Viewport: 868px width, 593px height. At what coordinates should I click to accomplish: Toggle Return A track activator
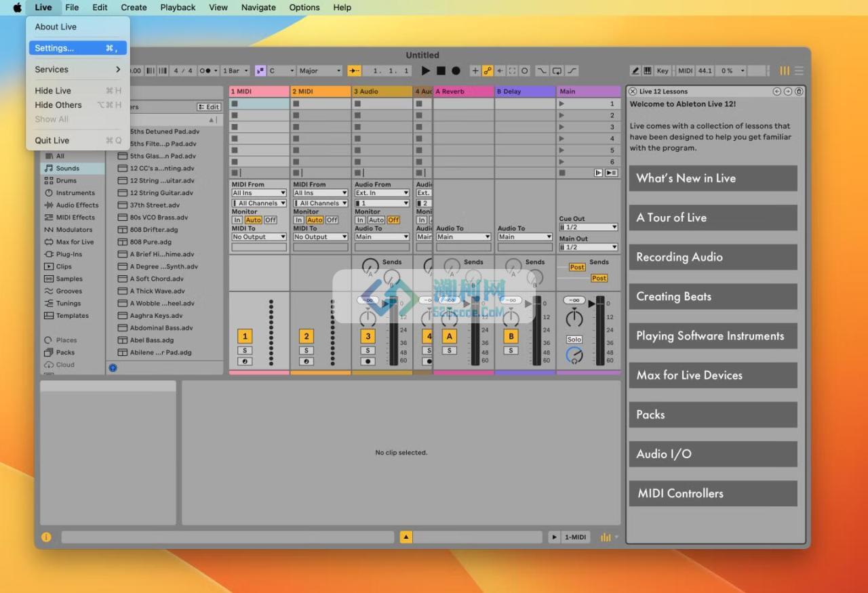pos(449,336)
